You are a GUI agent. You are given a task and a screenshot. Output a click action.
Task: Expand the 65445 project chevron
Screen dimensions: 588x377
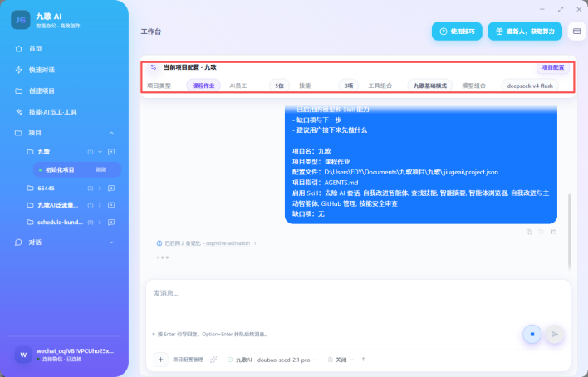point(100,188)
